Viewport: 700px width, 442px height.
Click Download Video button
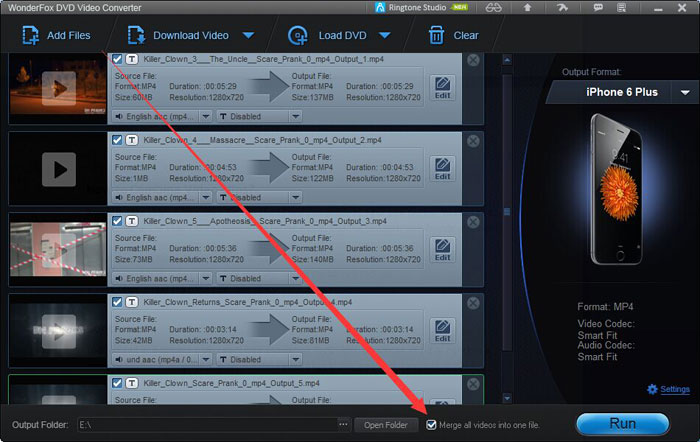point(178,35)
